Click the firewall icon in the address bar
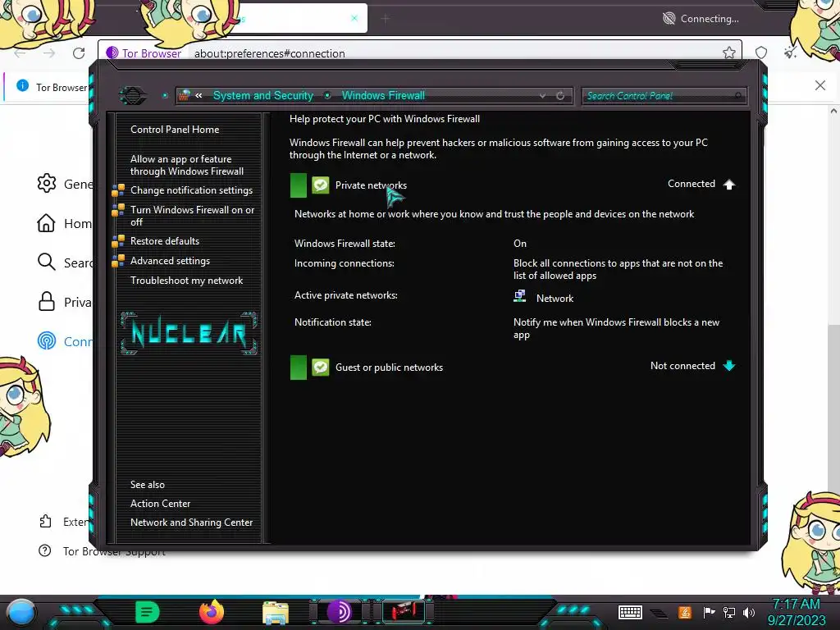840x630 pixels. tap(185, 95)
